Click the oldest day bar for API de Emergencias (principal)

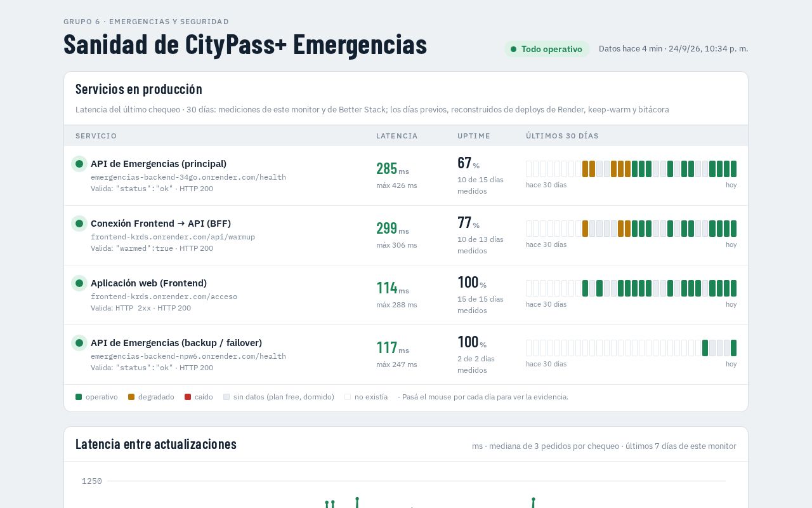click(529, 169)
